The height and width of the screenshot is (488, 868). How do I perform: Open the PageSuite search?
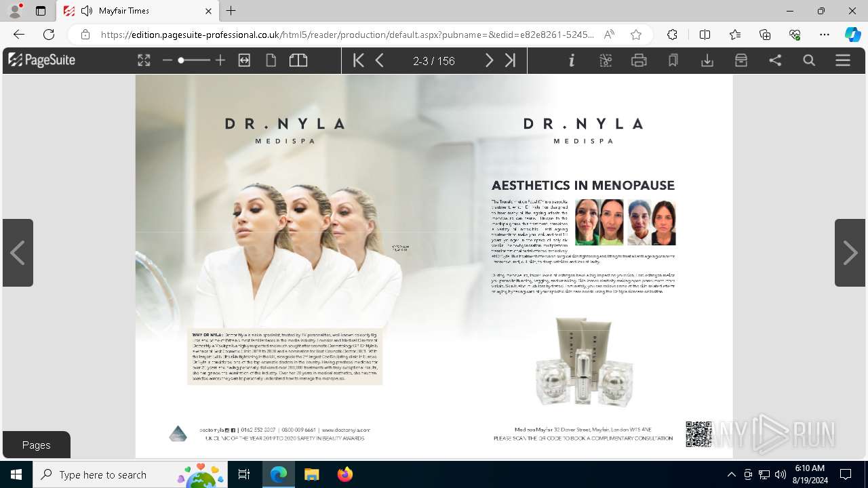[x=809, y=60]
